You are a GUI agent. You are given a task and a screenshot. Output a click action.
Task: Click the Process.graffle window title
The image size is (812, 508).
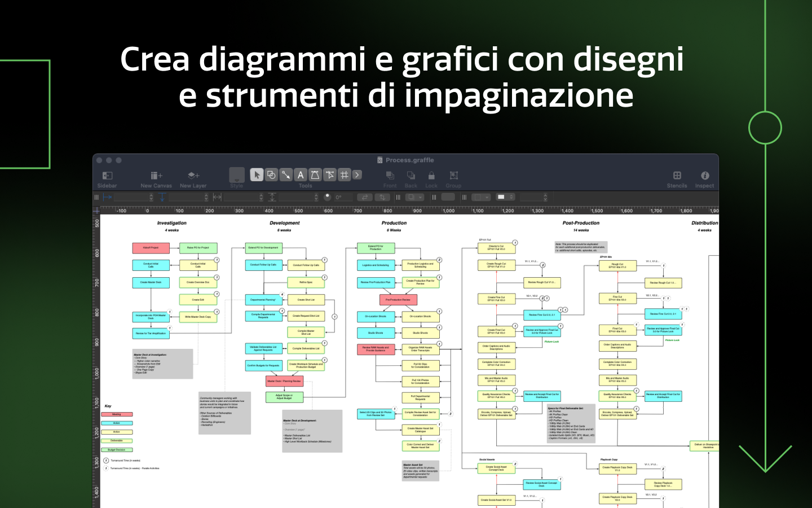[x=409, y=160]
